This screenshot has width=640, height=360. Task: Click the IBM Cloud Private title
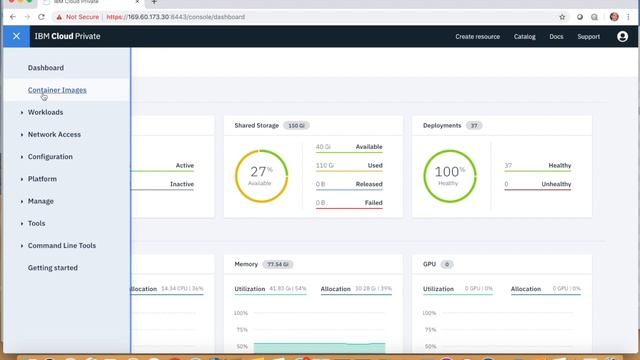coord(67,36)
